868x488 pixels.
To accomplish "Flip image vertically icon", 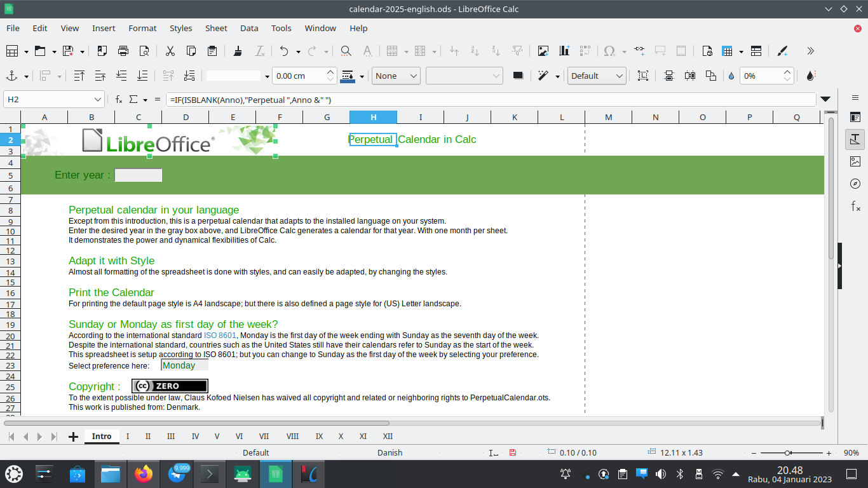I will click(x=668, y=76).
